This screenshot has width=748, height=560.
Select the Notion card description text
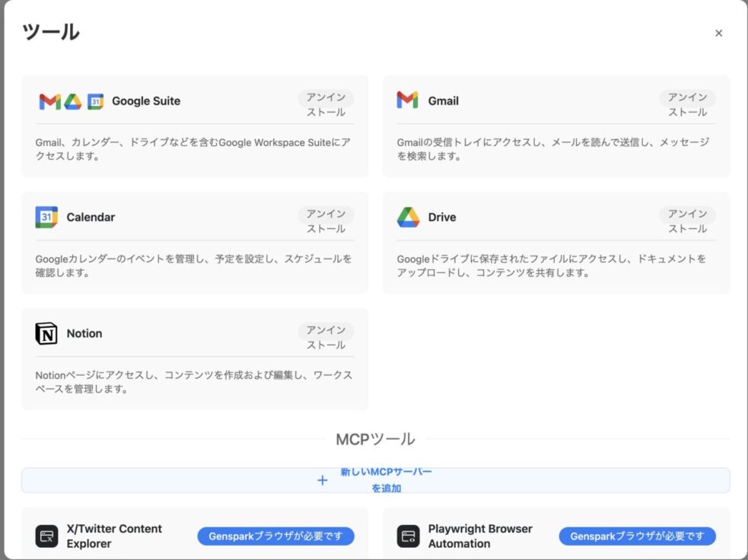pyautogui.click(x=193, y=382)
